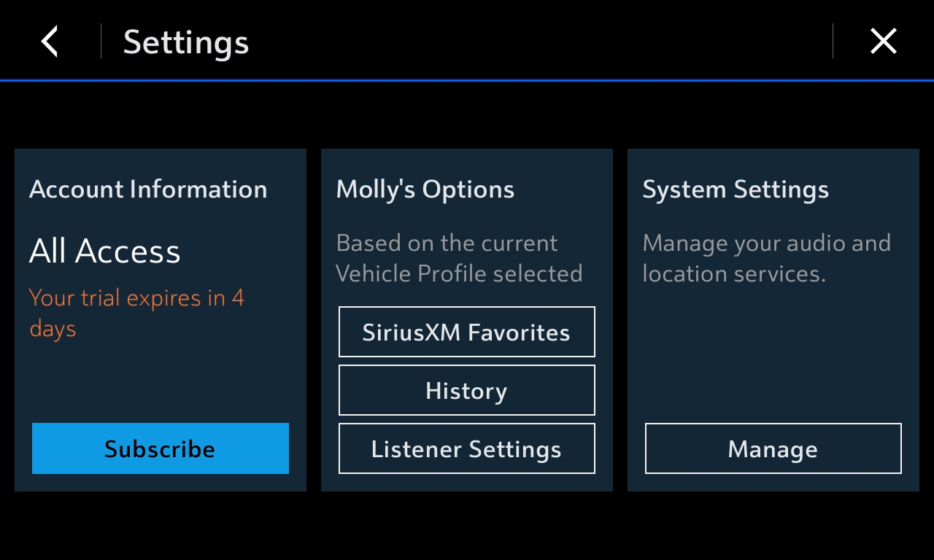Image resolution: width=934 pixels, height=560 pixels.
Task: Tap the All Access plan name
Action: pyautogui.click(x=104, y=252)
